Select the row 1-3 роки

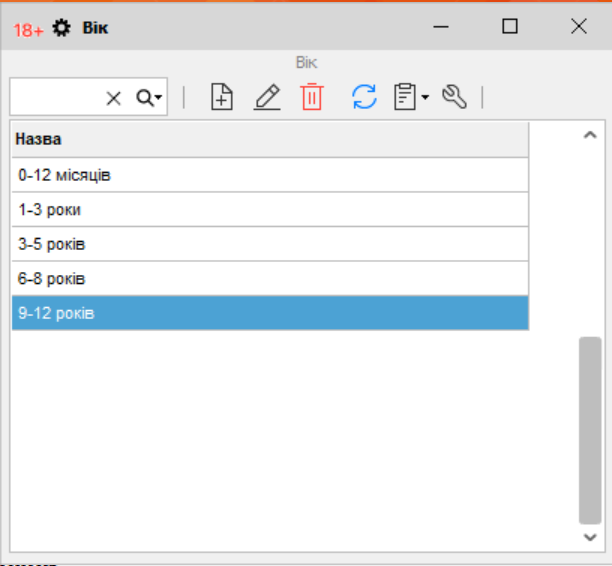pyautogui.click(x=269, y=210)
